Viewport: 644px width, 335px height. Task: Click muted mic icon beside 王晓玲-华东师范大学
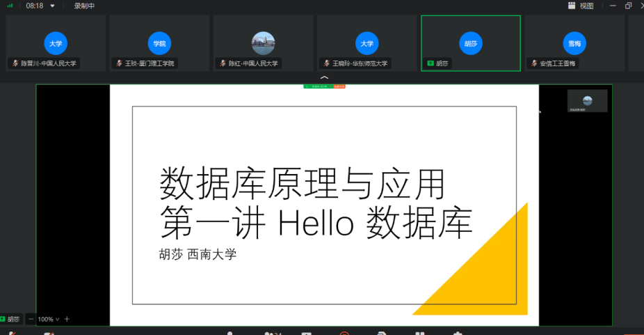(x=326, y=63)
